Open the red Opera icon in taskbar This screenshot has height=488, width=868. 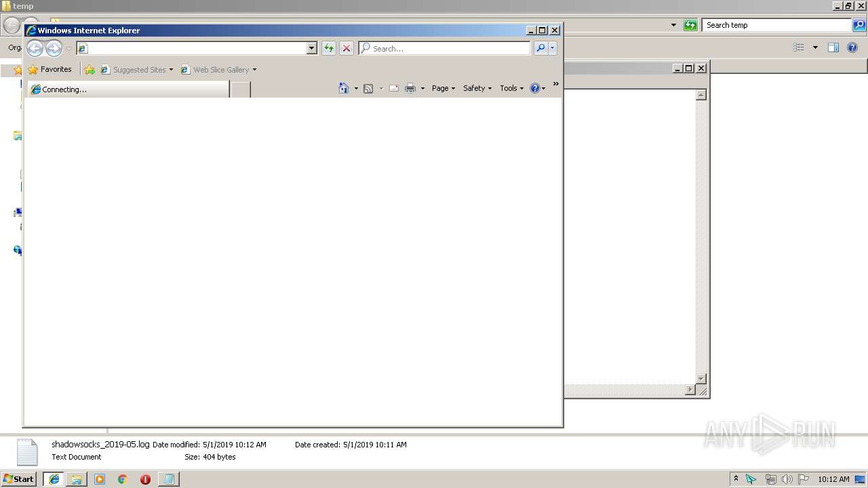click(x=145, y=479)
